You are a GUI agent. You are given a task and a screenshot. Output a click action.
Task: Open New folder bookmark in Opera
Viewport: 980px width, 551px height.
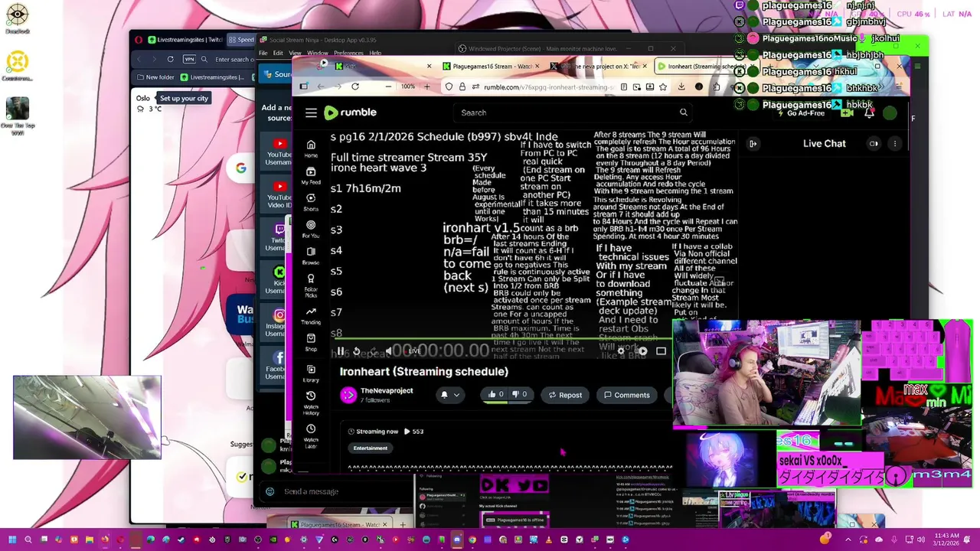pos(155,77)
